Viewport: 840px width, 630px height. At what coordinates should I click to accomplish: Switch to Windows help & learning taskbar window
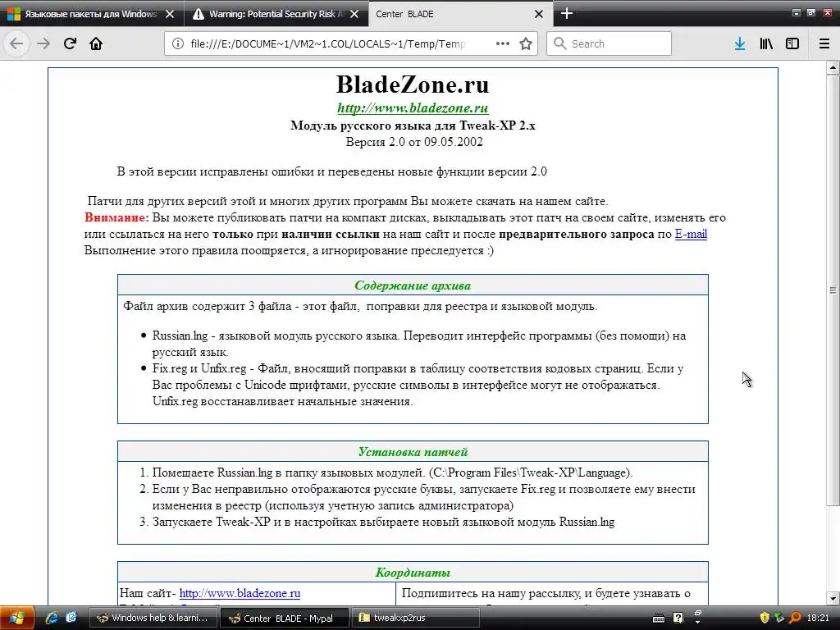[x=153, y=618]
